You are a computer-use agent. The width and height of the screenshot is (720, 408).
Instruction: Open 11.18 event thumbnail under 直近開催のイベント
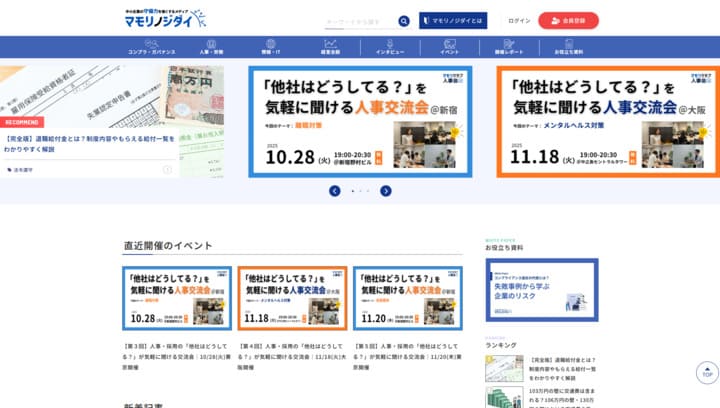tap(292, 298)
